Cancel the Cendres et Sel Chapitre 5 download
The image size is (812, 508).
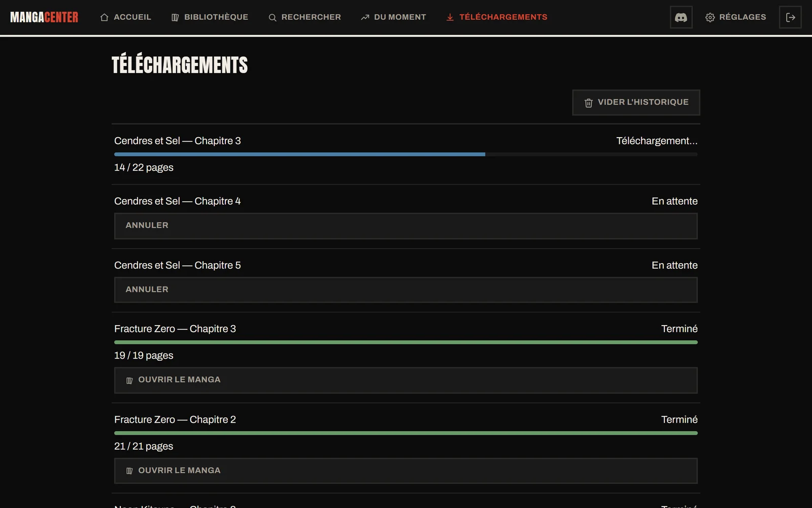click(406, 290)
